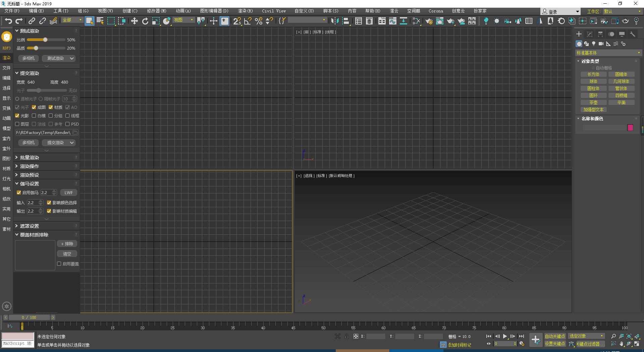Click the 品质 slider handle
Viewport: 644px width, 352px height.
[x=36, y=48]
